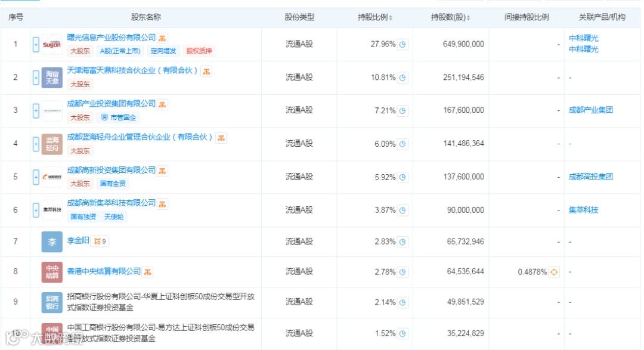Click the 关联产品/机构 column header
Image resolution: width=644 pixels, height=350 pixels.
coord(602,17)
